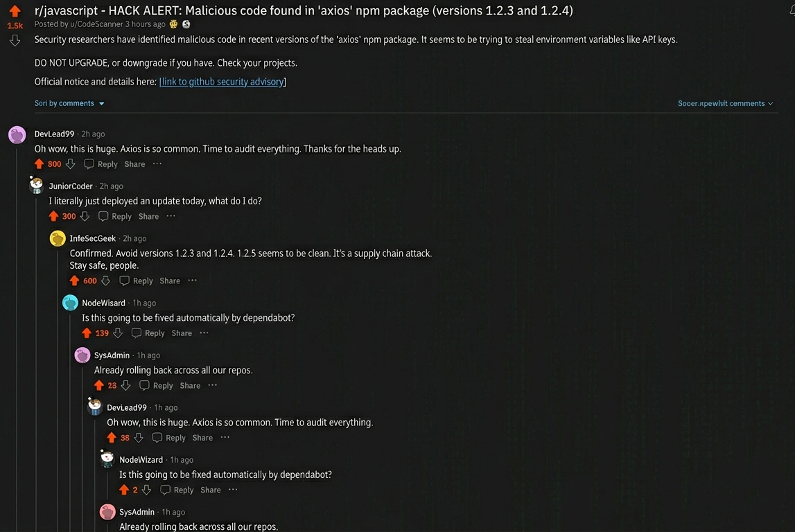
Task: Open the Sort by comments dropdown
Action: coord(69,103)
